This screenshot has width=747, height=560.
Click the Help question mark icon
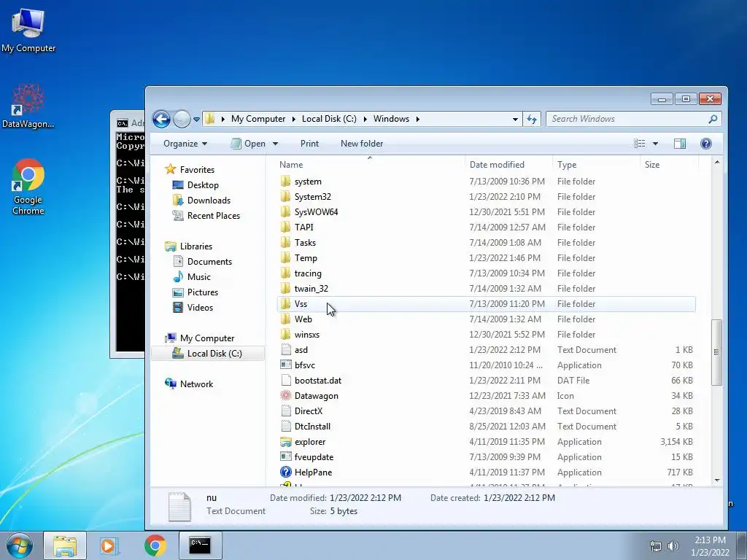tap(706, 144)
